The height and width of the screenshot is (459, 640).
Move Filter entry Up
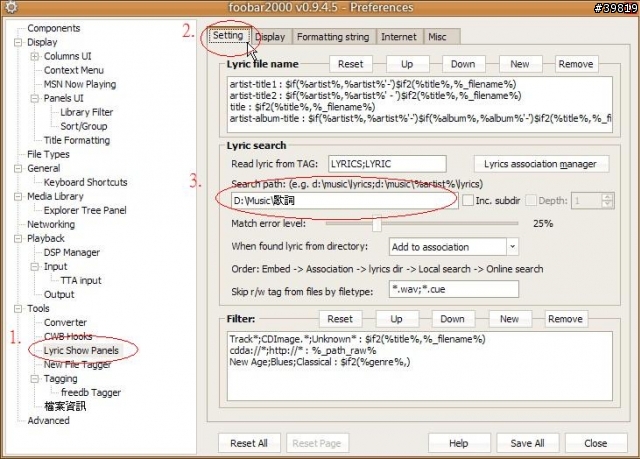pos(397,319)
